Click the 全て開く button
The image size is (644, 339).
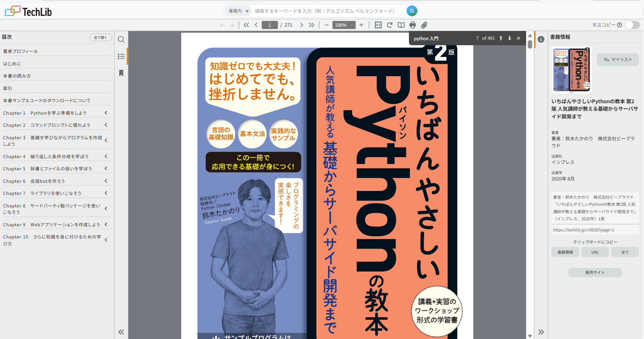coord(100,37)
